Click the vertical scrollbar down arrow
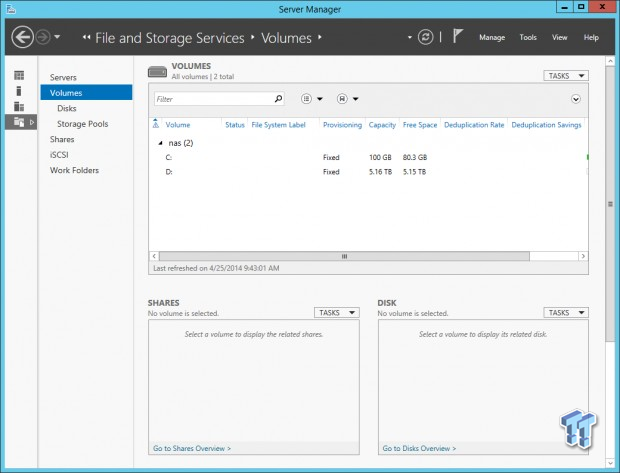Screen dimensions: 620x473 click(x=610, y=462)
